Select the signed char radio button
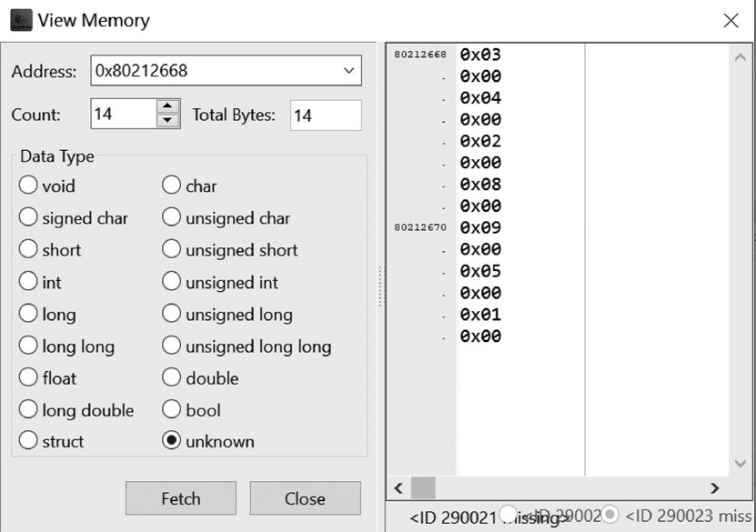 point(28,216)
